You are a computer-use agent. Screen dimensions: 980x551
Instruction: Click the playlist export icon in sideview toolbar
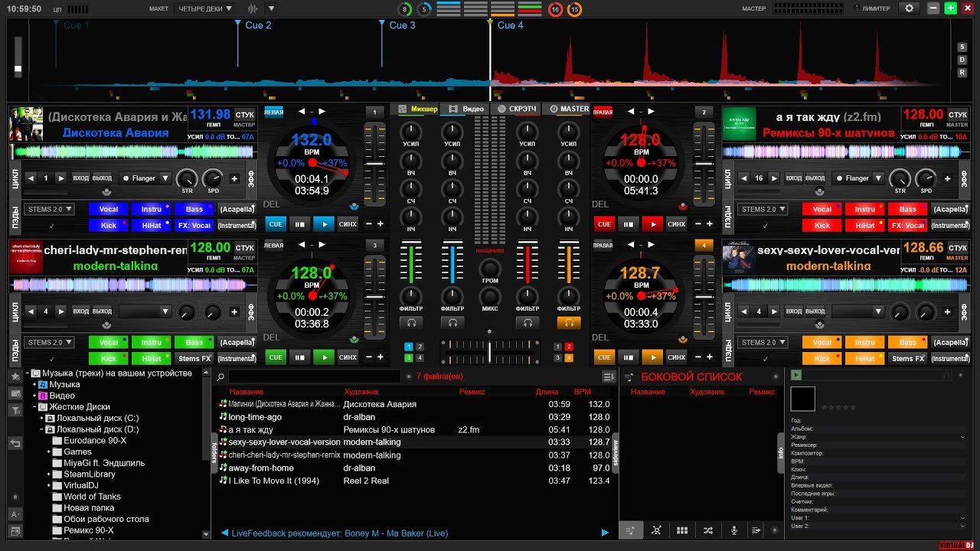(x=756, y=530)
